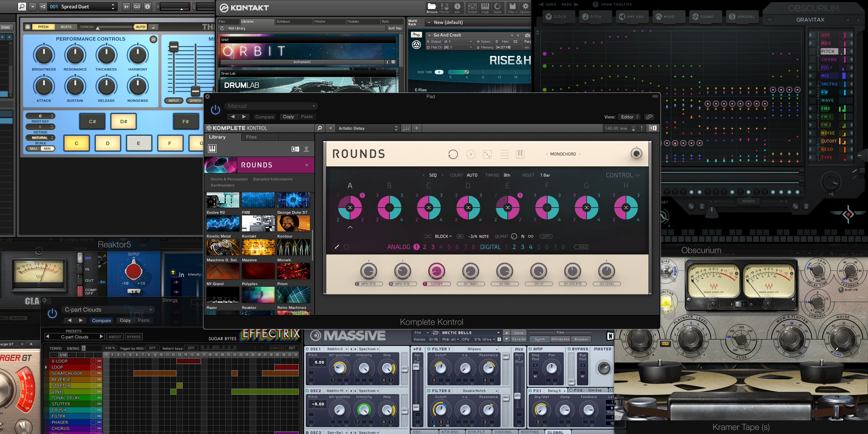Viewport: 868px width, 434px height.
Task: Click the Komplete Kontrol search magnifier icon
Action: tap(319, 128)
